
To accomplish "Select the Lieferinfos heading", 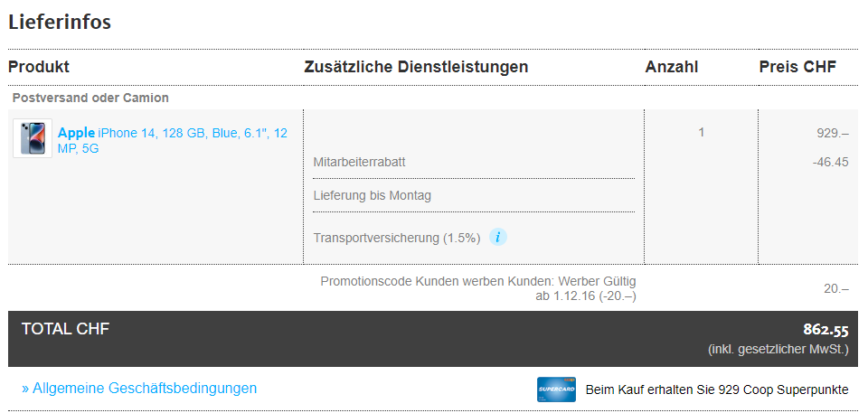I will click(x=60, y=23).
